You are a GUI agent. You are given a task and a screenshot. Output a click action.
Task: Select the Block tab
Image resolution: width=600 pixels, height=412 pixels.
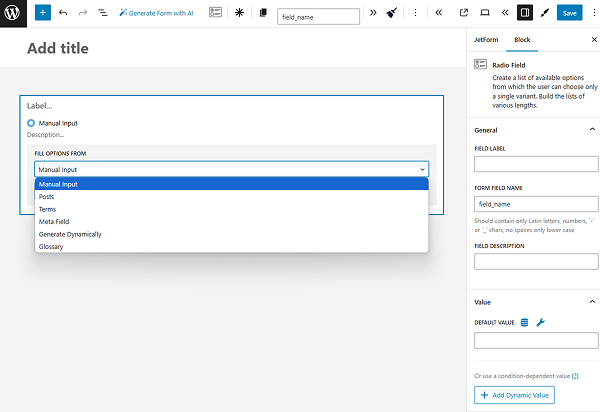[x=522, y=40]
